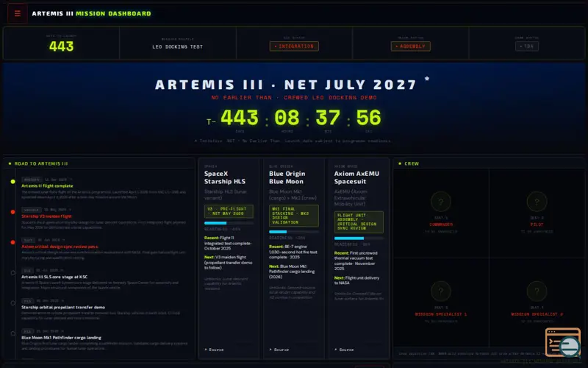Select Axiom critical design sync review pass title
The height and width of the screenshot is (368, 588).
60,247
